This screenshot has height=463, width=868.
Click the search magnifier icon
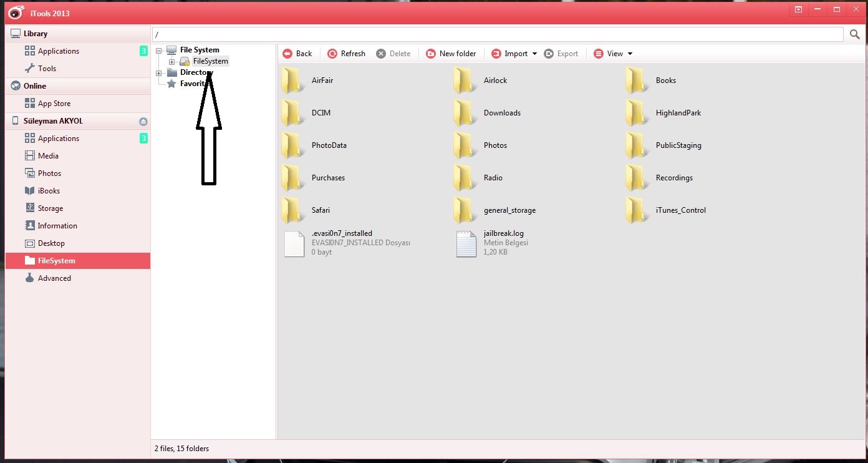pyautogui.click(x=855, y=34)
